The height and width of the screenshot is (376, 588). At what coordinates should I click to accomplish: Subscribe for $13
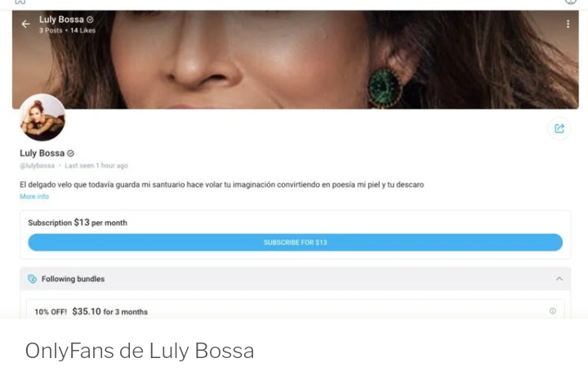(295, 242)
